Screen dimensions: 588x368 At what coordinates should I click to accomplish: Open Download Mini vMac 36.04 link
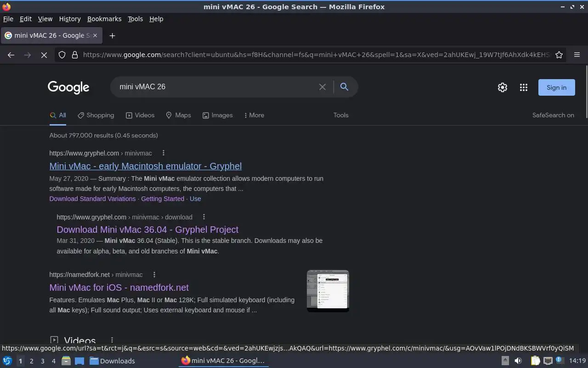click(x=147, y=230)
